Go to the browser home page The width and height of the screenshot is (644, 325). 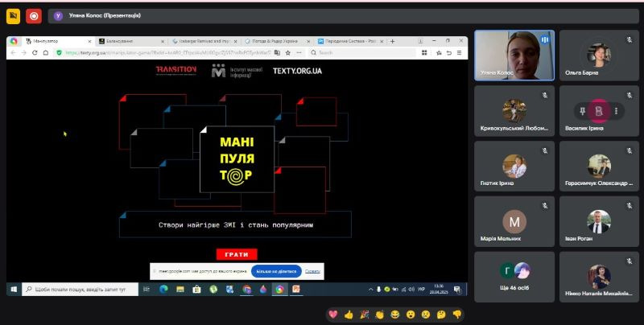pyautogui.click(x=46, y=53)
